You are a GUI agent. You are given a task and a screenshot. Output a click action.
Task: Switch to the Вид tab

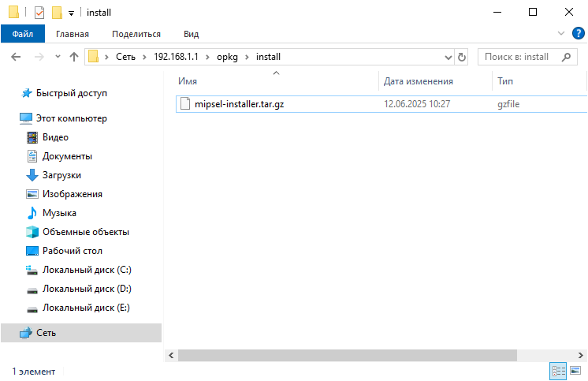(191, 34)
